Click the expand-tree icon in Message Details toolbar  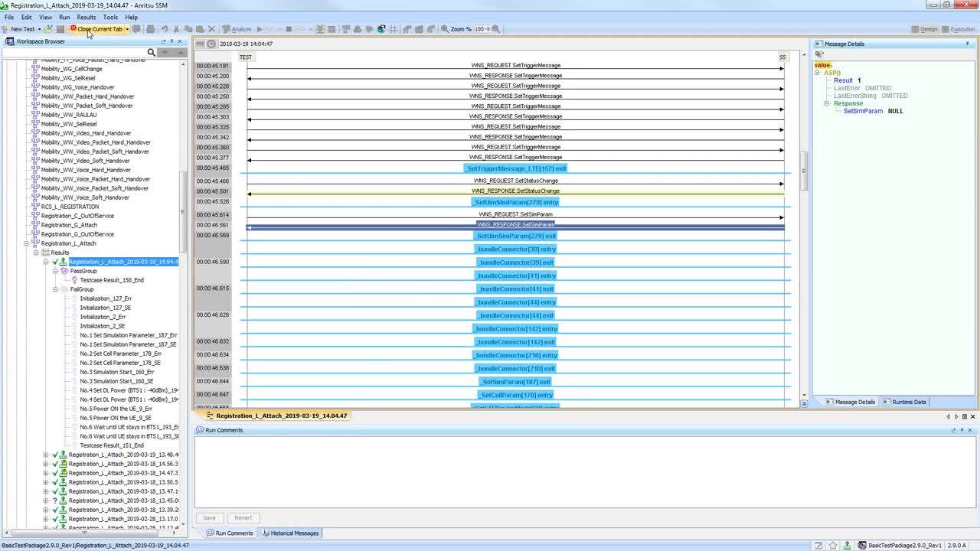point(818,54)
